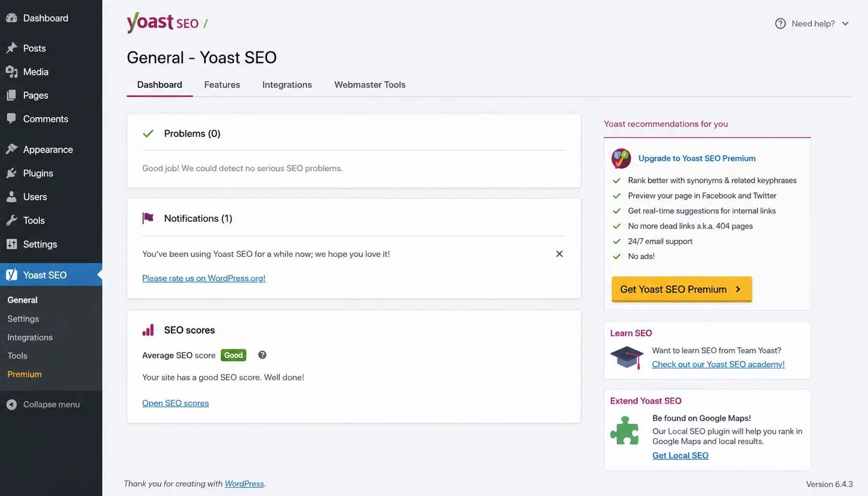Click the SEO scores bar chart icon
This screenshot has height=496, width=868.
coord(148,330)
